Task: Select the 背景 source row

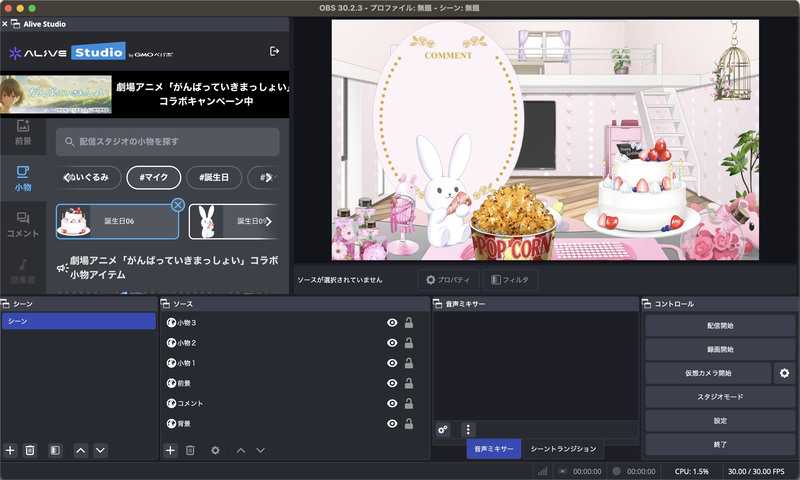Action: click(x=295, y=424)
